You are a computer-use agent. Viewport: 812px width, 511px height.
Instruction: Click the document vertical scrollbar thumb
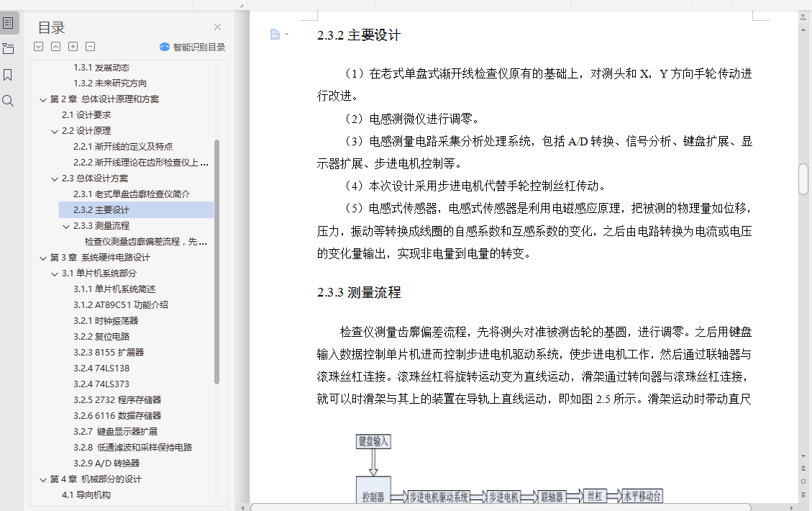803,178
